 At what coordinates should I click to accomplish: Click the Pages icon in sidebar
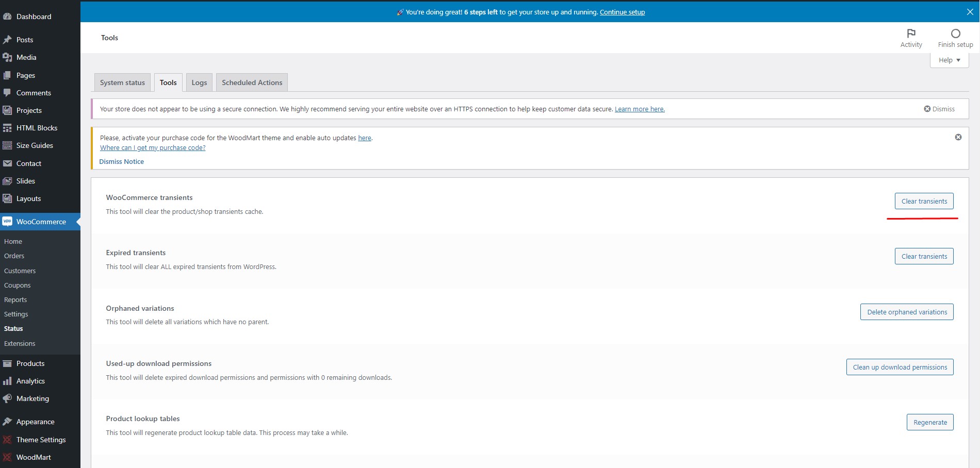[7, 75]
